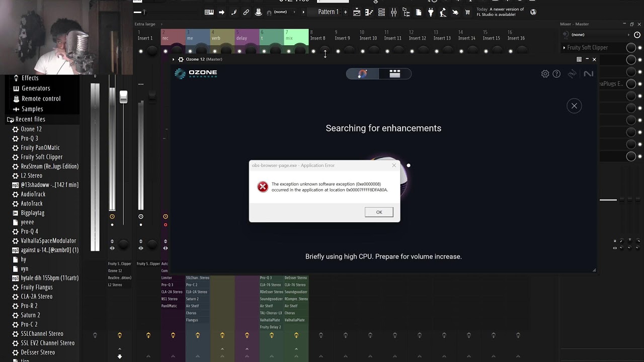The height and width of the screenshot is (362, 644).
Task: Click the newer version available notice
Action: pos(501,12)
